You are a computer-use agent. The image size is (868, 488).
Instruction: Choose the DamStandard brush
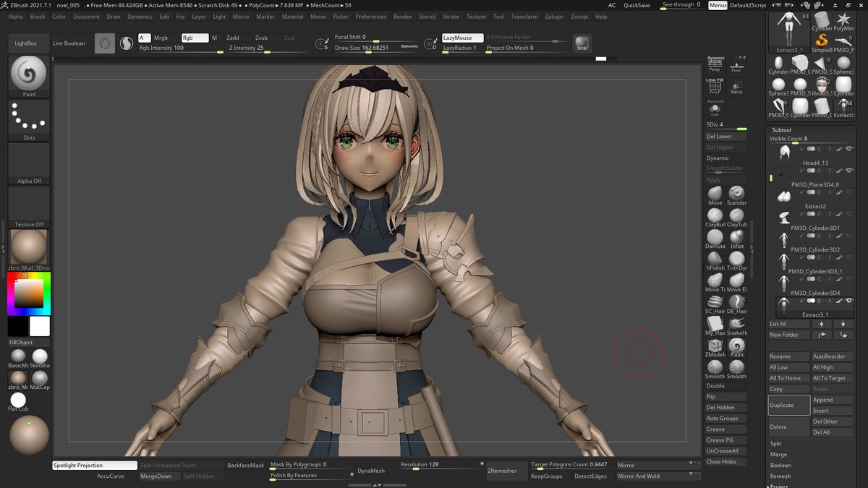[715, 239]
